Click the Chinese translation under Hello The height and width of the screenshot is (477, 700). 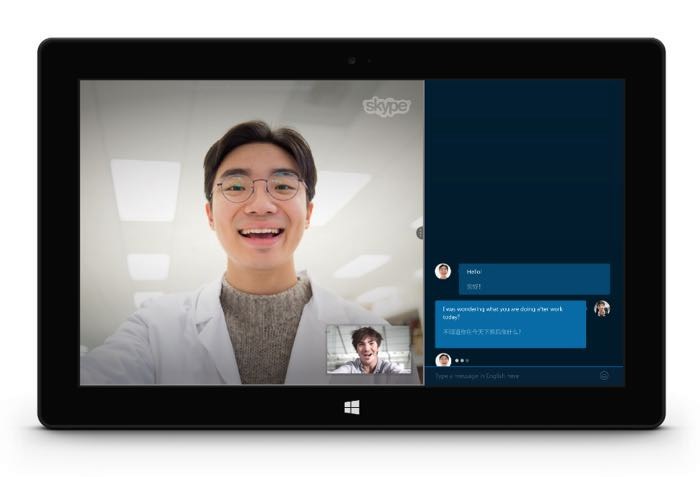[x=476, y=286]
